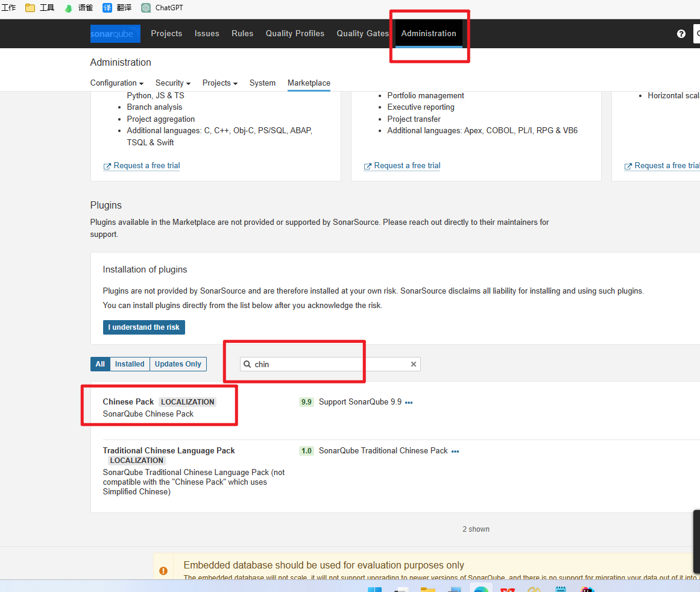Image resolution: width=700 pixels, height=592 pixels.
Task: Click the "Executive reporting" list item
Action: (x=421, y=107)
